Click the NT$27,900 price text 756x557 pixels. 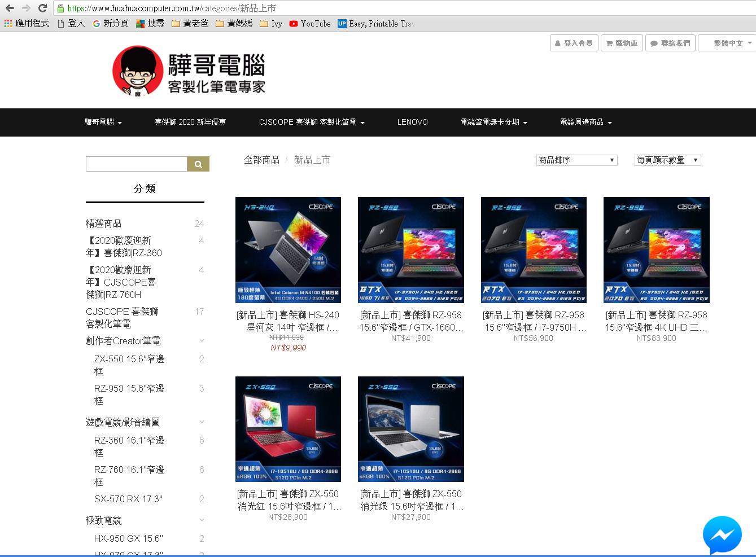[x=411, y=517]
